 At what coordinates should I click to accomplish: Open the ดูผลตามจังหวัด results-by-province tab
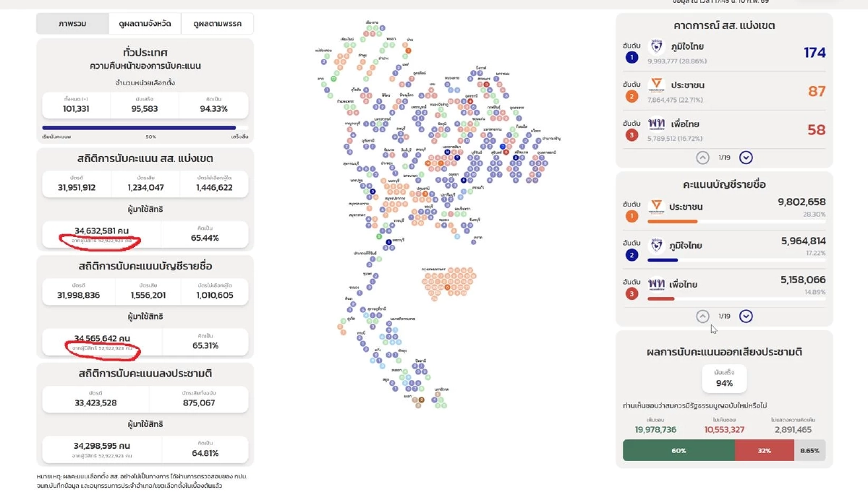pyautogui.click(x=145, y=24)
